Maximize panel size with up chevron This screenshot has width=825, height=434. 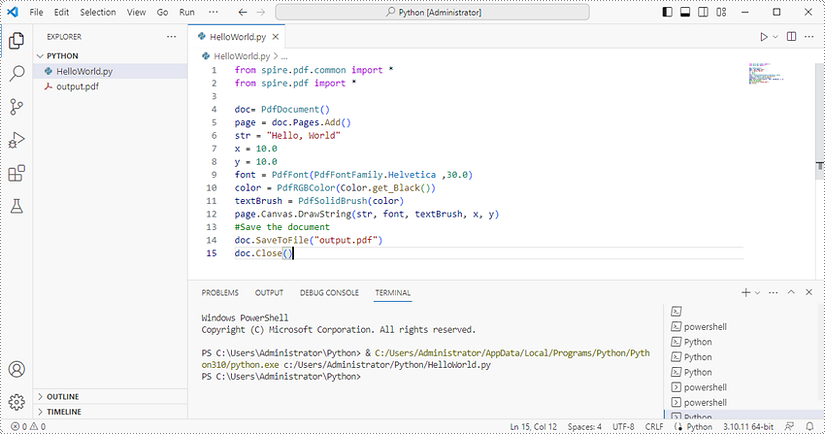791,292
